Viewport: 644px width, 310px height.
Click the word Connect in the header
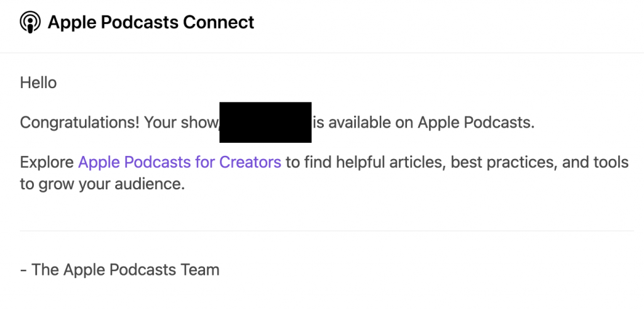pyautogui.click(x=218, y=22)
